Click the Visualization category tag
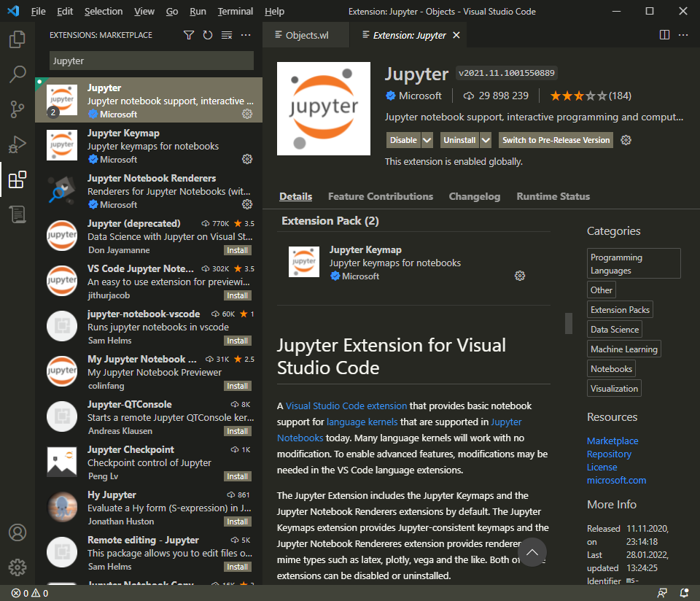This screenshot has width=700, height=601. click(x=614, y=388)
